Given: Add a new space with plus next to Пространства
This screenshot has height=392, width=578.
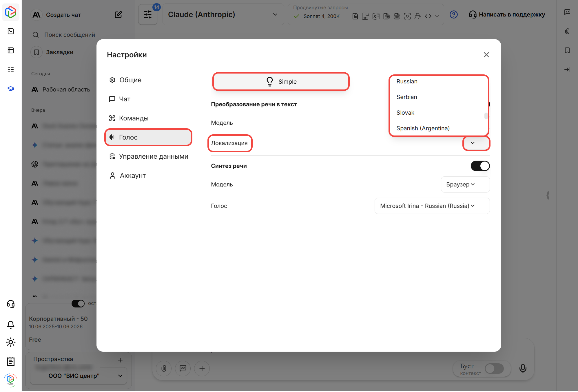Looking at the screenshot, I should click(x=120, y=360).
